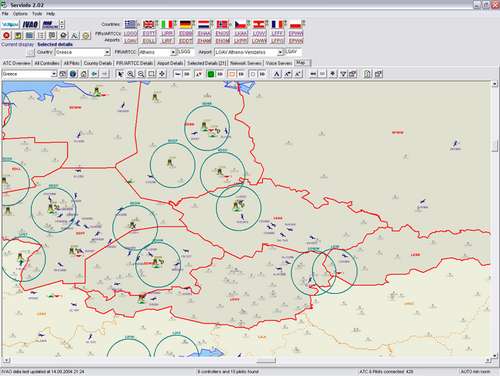Select the arrow pointer tool in map toolbar
Image resolution: width=500 pixels, height=376 pixels.
point(120,74)
